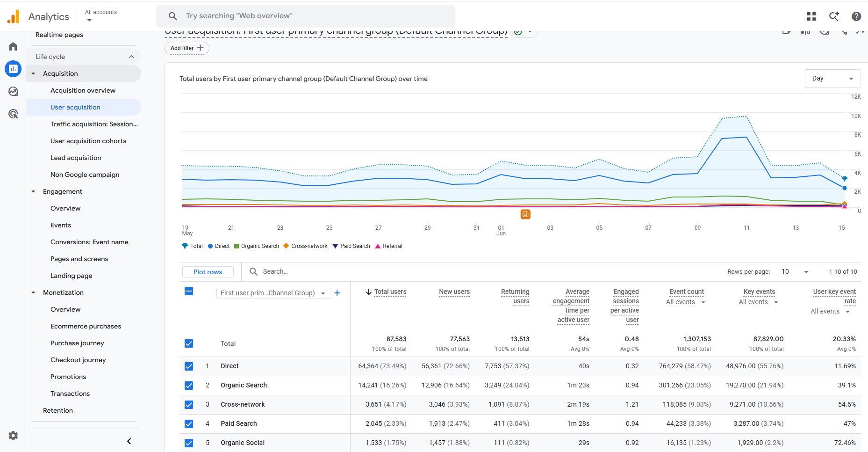This screenshot has height=452, width=868.
Task: Sort by Average engagement time column header
Action: click(x=571, y=306)
